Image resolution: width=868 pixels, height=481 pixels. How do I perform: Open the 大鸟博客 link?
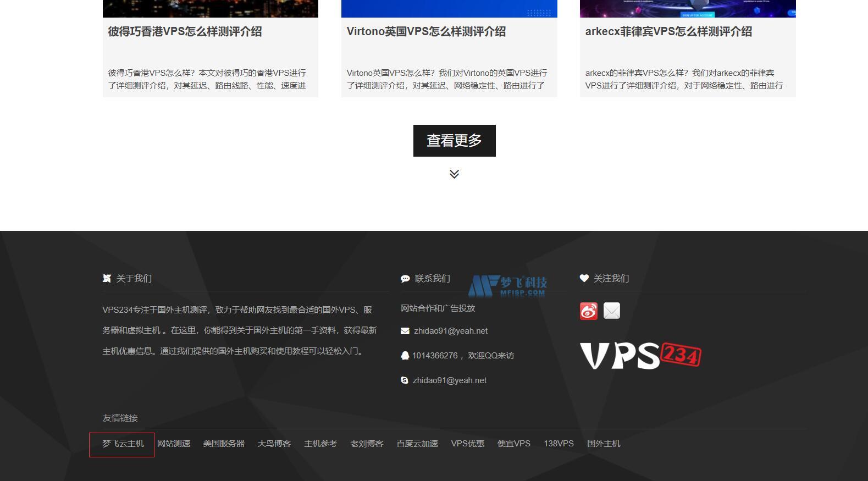(274, 444)
